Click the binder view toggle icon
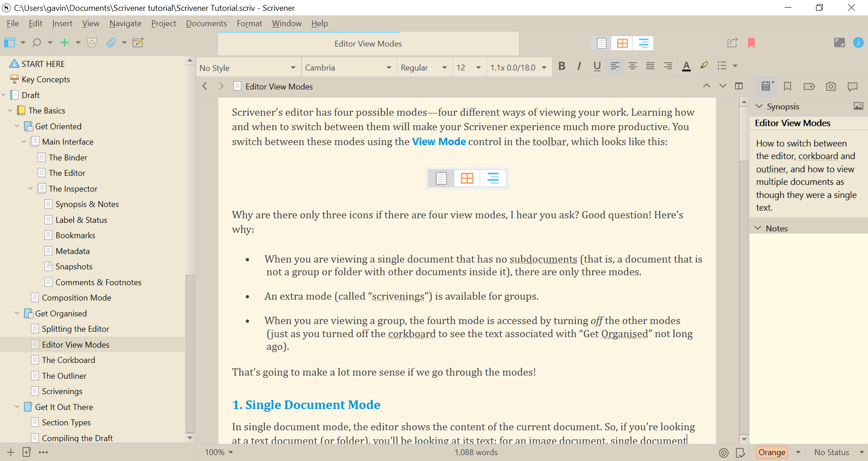This screenshot has height=461, width=868. click(x=9, y=42)
